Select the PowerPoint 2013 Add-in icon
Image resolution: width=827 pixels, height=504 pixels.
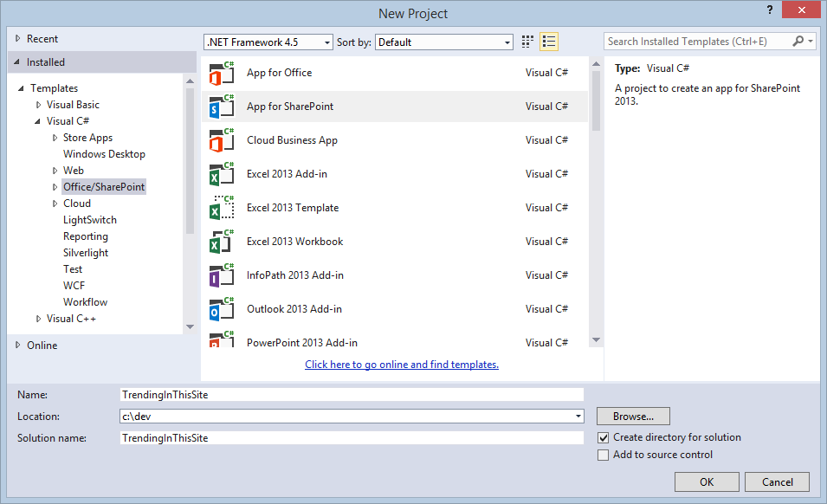click(x=222, y=339)
